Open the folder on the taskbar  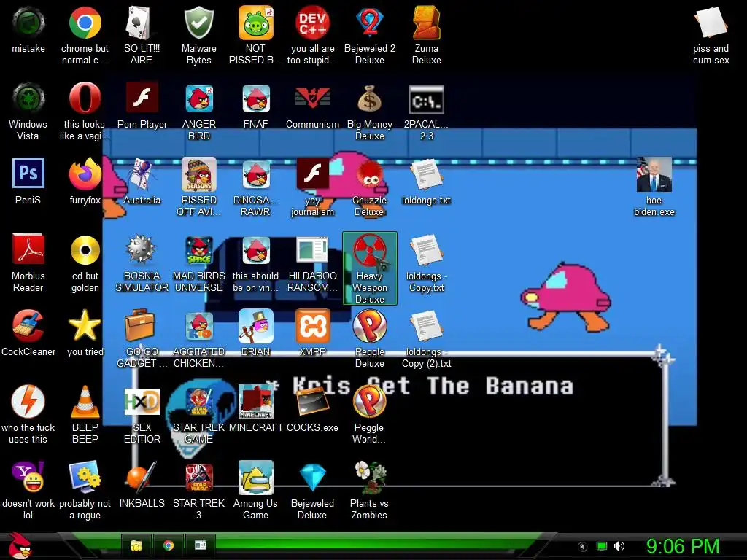[136, 545]
